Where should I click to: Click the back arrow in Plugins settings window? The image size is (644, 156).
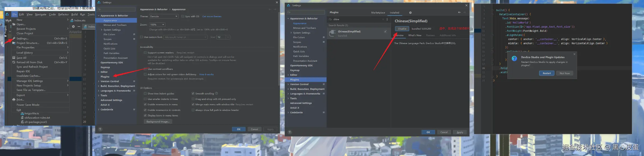pyautogui.click(x=459, y=12)
